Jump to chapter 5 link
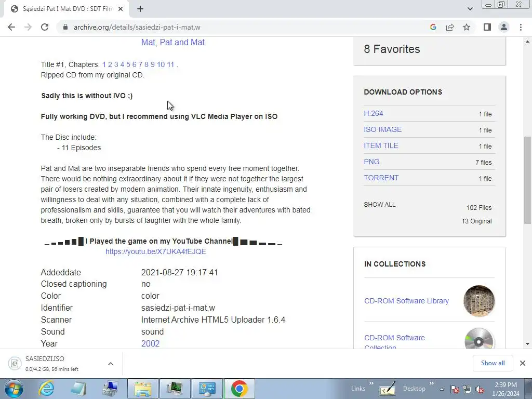The image size is (532, 399). (x=128, y=64)
